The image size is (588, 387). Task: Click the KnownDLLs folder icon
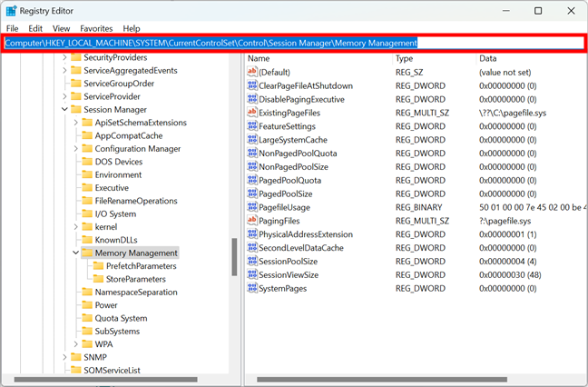[87, 240]
